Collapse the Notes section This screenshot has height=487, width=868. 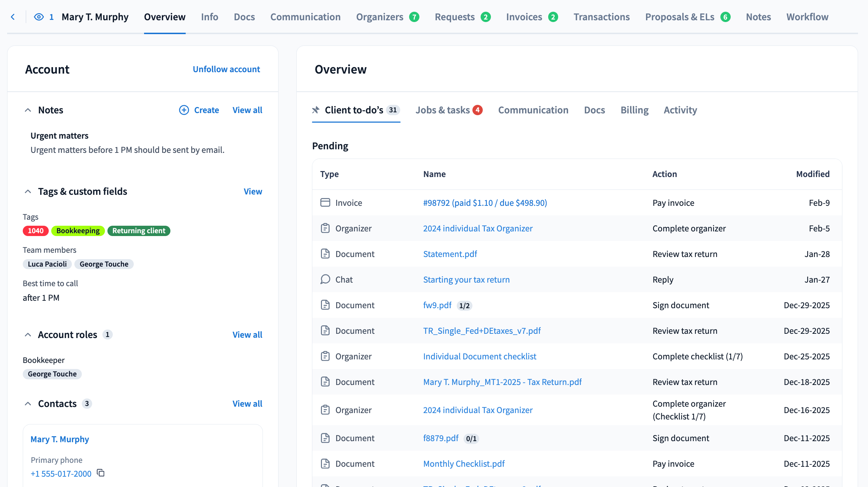(28, 110)
